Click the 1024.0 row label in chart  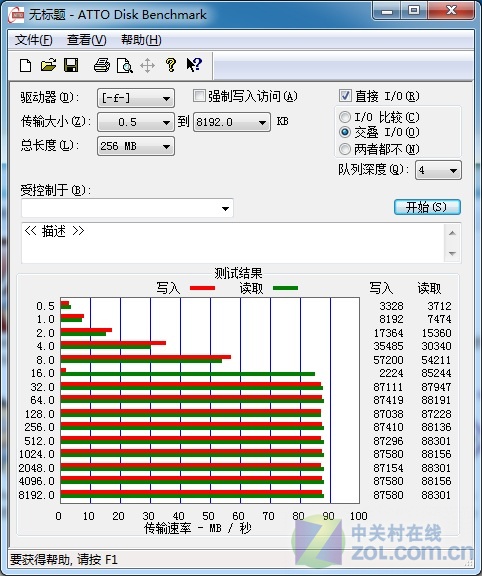37,454
